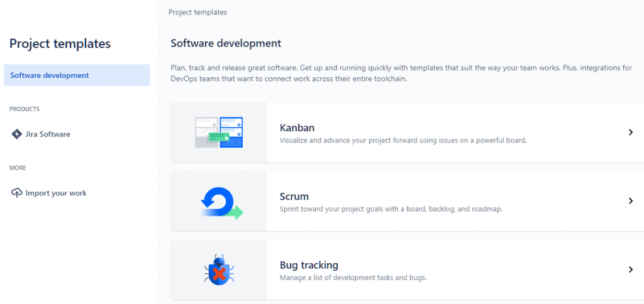Click the Project templates breadcrumb
Screen dimensions: 644x304
coord(197,13)
